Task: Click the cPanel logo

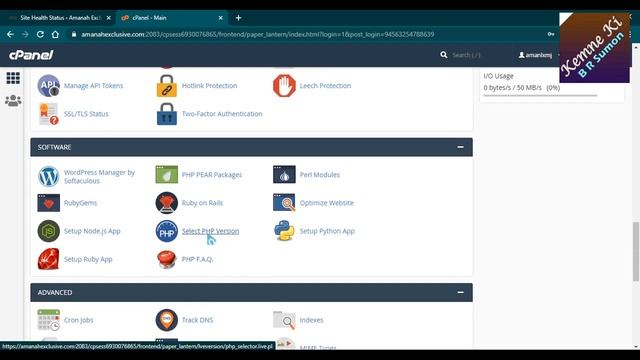Action: coord(31,55)
